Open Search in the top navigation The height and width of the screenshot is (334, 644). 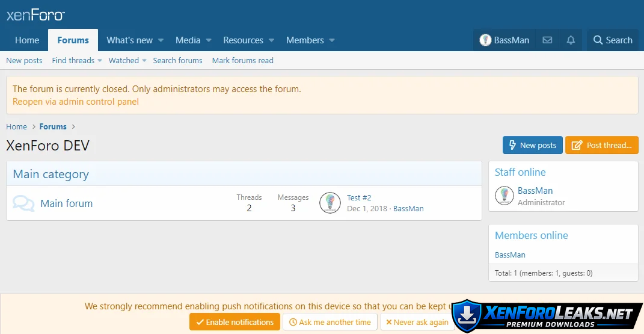pos(613,40)
